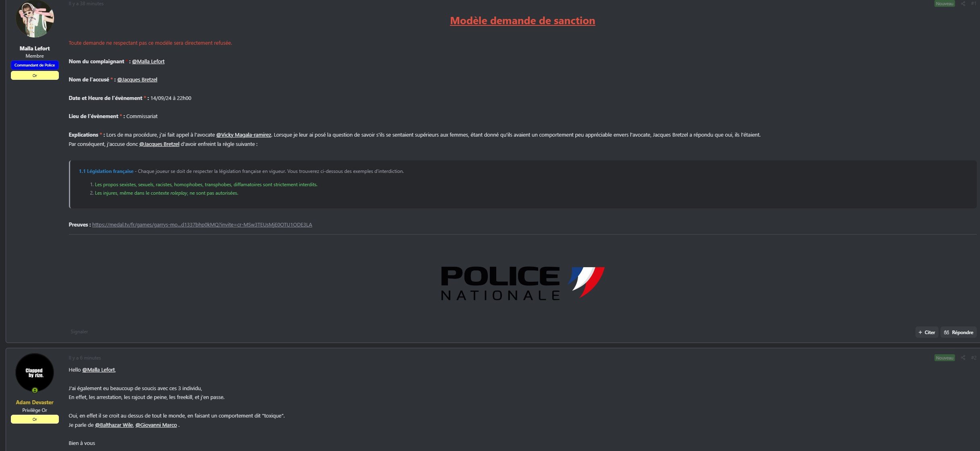This screenshot has height=451, width=980.
Task: Click the Nouveau badge on second post
Action: click(945, 357)
